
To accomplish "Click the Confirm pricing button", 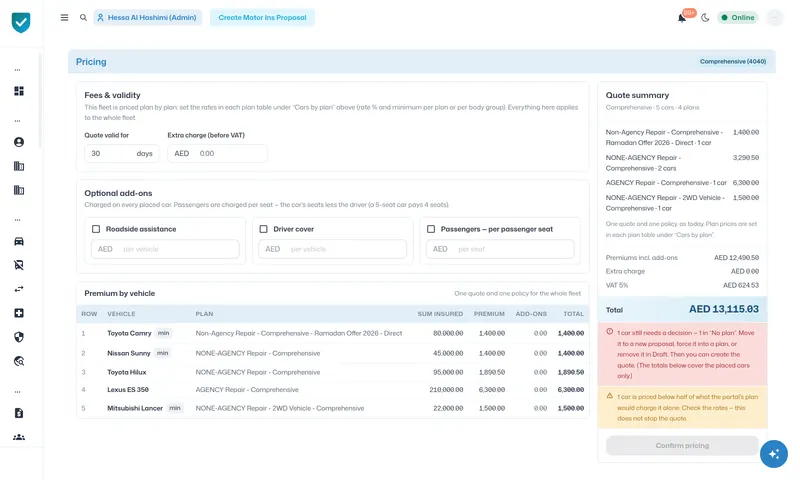I will click(x=682, y=445).
